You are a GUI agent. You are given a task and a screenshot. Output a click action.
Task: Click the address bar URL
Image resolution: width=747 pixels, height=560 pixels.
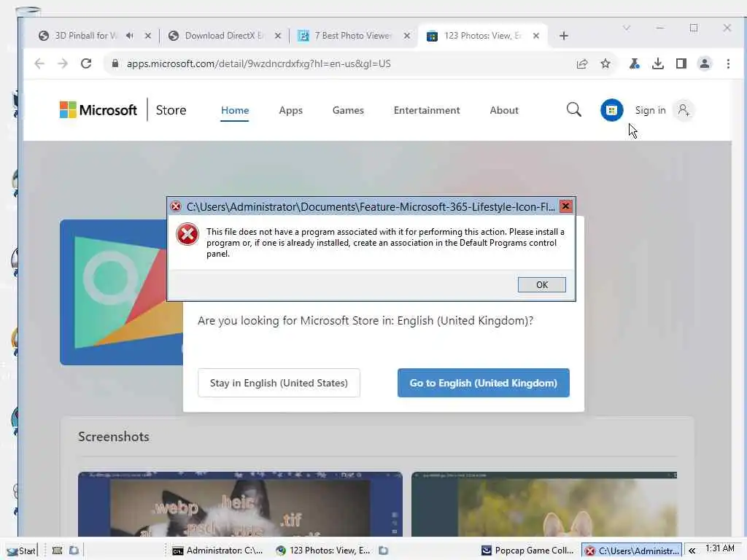pos(259,64)
